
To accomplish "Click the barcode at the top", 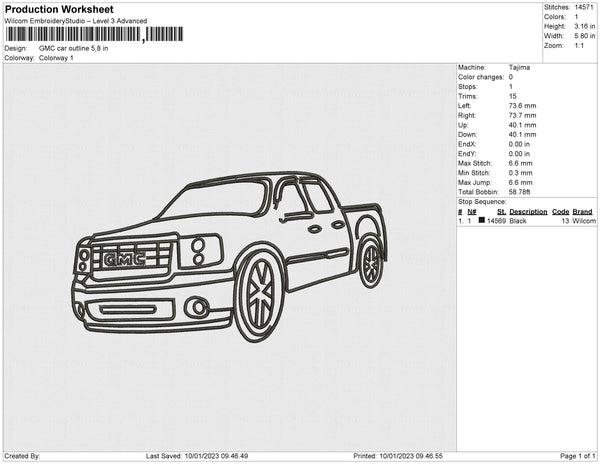I will click(x=95, y=35).
